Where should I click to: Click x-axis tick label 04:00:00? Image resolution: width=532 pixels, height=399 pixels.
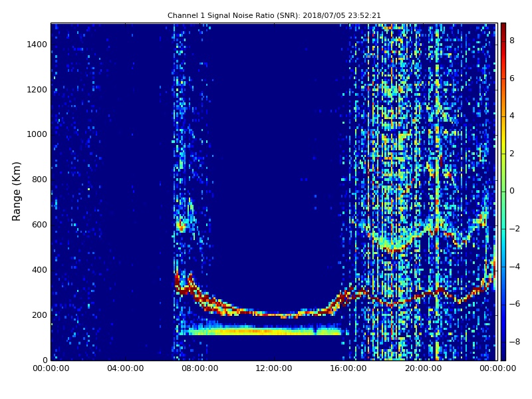pos(126,368)
